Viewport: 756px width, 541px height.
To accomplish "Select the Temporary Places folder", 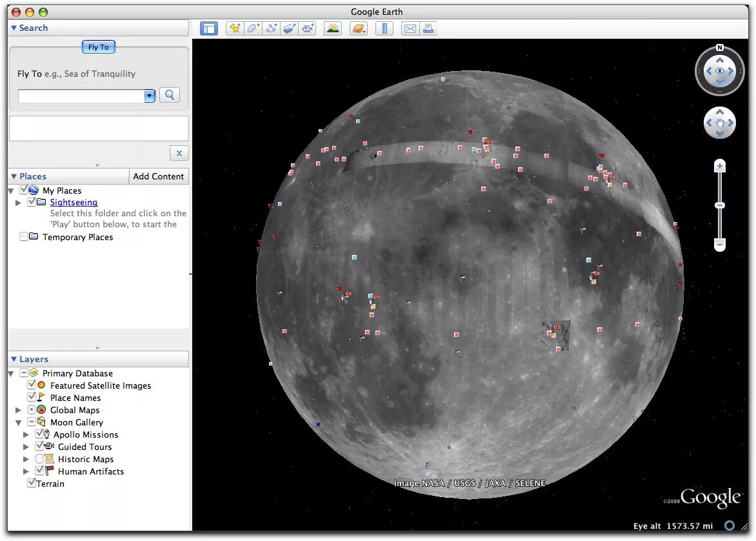I will click(77, 237).
